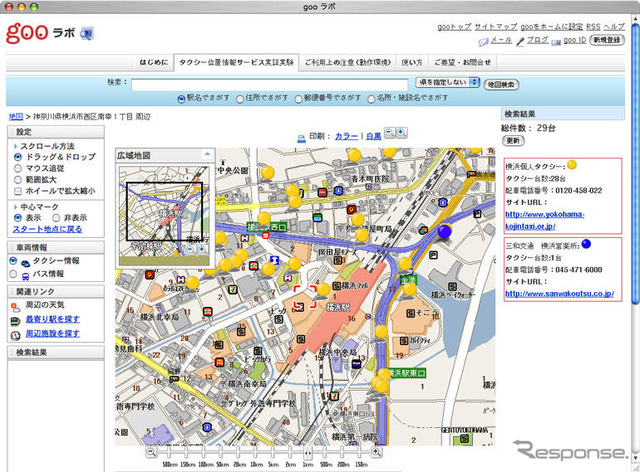This screenshot has height=472, width=640.
Task: Select search by landmark or facility name radio
Action: (x=371, y=99)
